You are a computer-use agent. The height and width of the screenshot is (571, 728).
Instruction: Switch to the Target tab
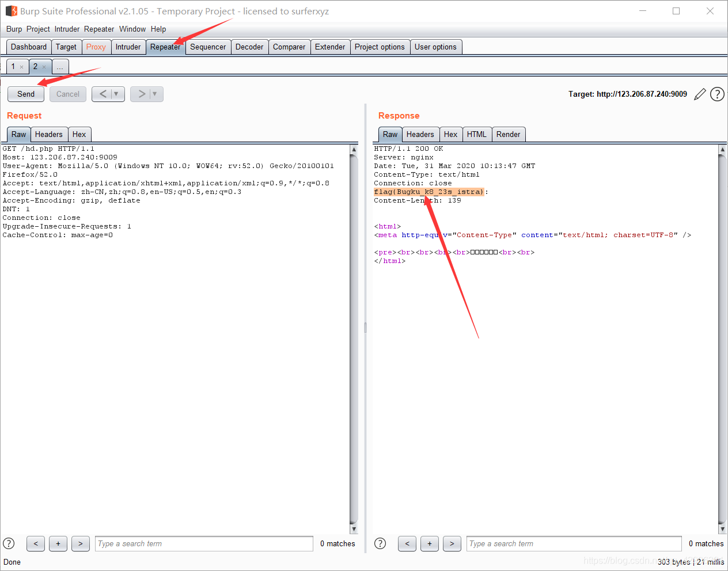coord(66,47)
